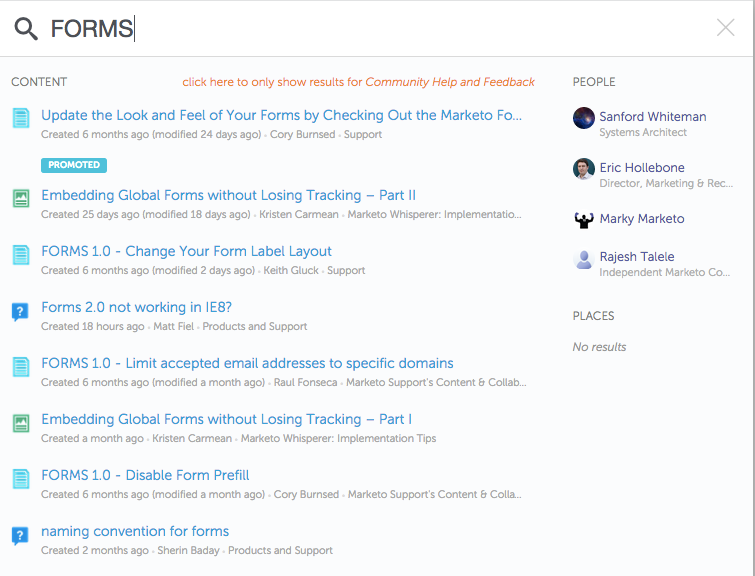Screen dimensions: 755x576
Task: Click question icon beside 'naming convention for forms'
Action: (20, 535)
